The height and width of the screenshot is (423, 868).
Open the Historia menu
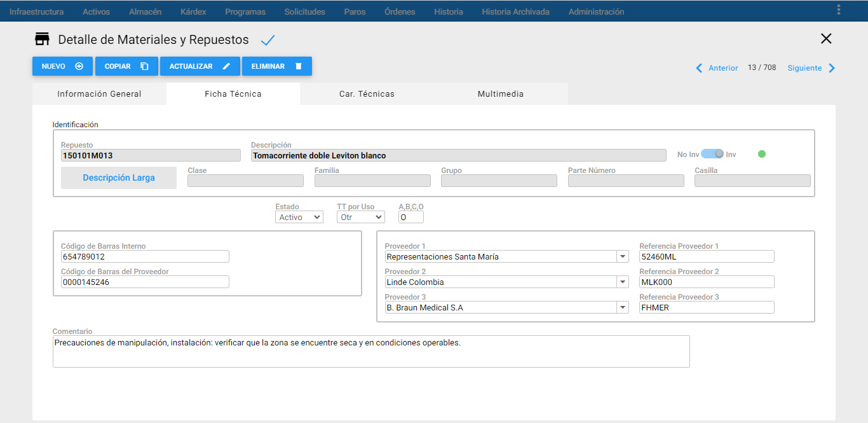[x=449, y=11]
